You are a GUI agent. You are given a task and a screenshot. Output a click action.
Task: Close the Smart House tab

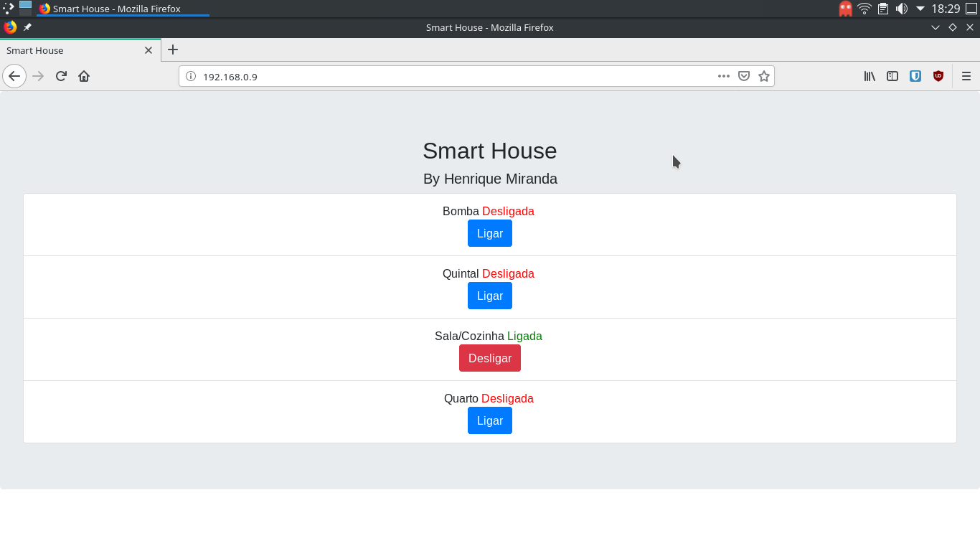(149, 50)
